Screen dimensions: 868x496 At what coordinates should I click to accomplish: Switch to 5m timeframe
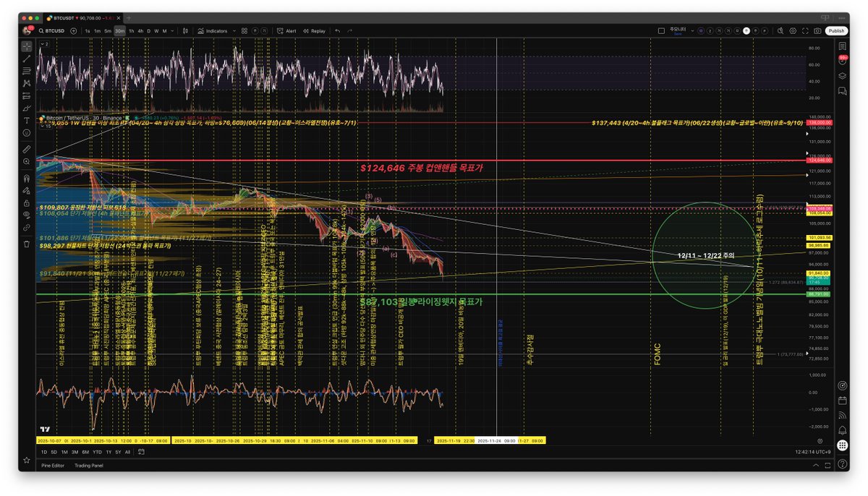tap(108, 31)
